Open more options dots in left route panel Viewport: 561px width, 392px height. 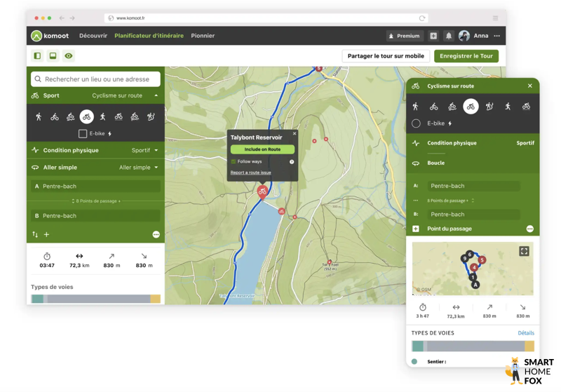tap(156, 234)
